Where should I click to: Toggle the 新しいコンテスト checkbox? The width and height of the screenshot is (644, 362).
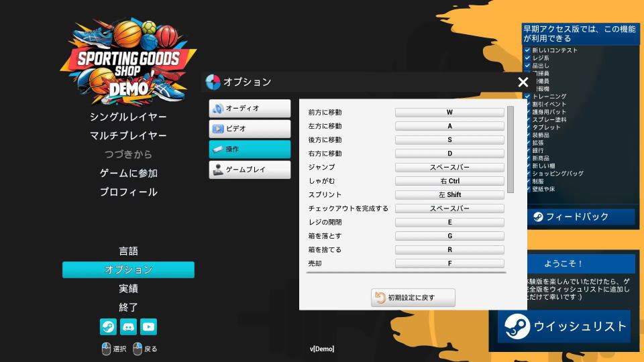point(527,50)
